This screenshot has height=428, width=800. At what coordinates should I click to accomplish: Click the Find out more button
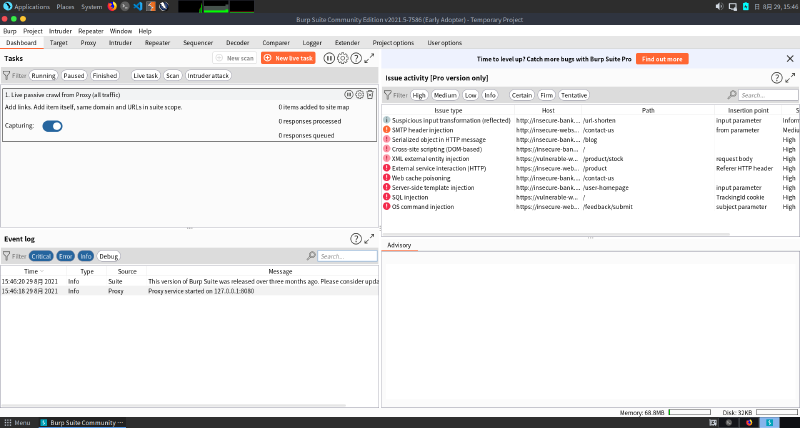(662, 59)
